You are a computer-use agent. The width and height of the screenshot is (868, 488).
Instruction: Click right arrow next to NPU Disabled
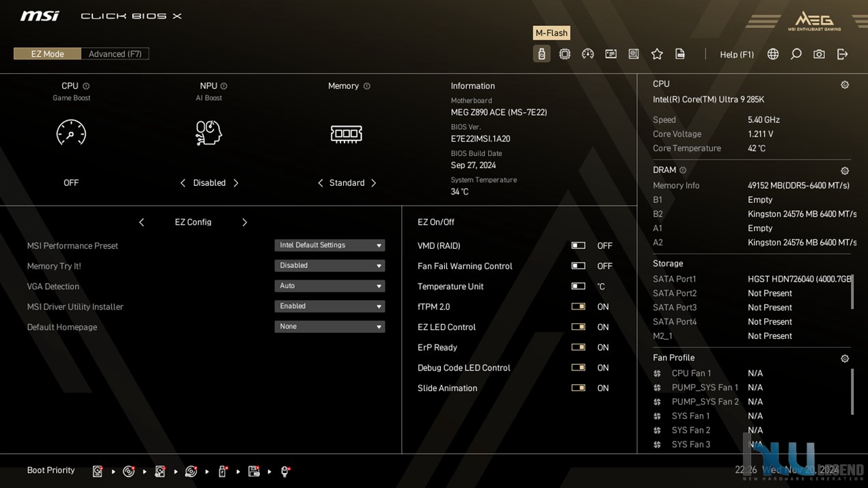click(236, 183)
